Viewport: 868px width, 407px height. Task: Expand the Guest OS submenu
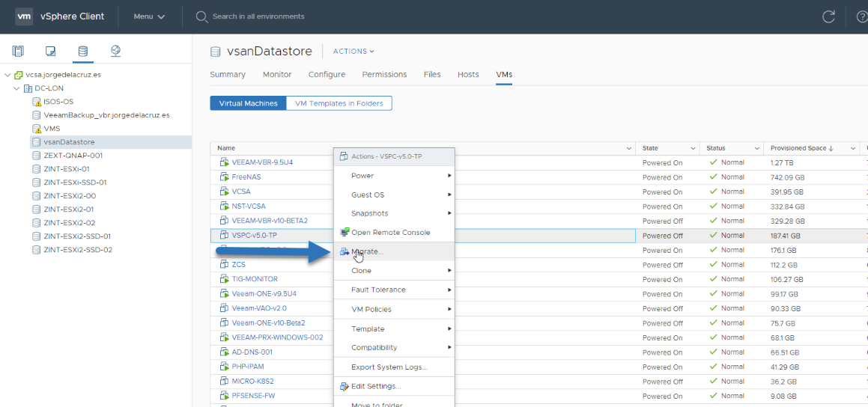394,195
